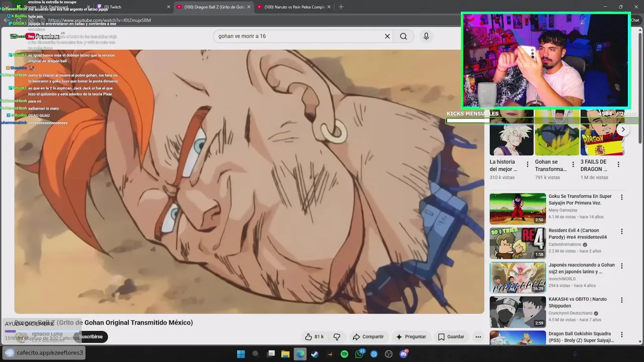The width and height of the screenshot is (644, 362).
Task: Open options for Japonés reaccionando a Gohan video
Action: (622, 266)
